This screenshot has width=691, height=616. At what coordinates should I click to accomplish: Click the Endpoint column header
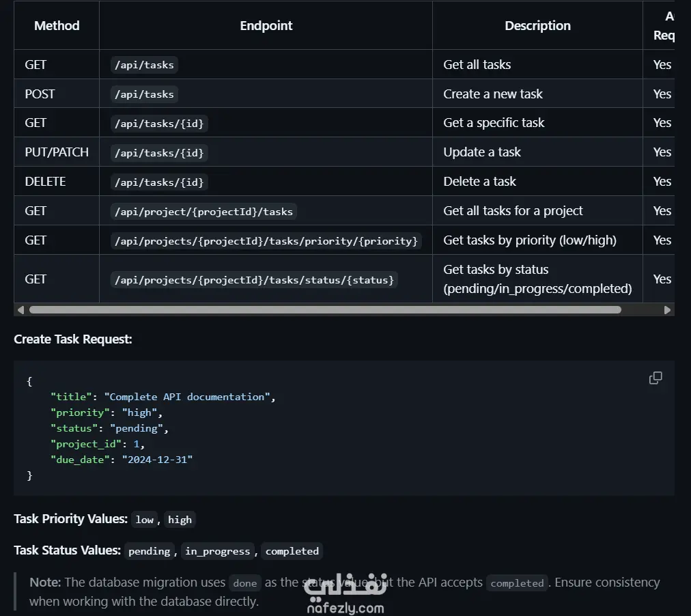266,26
